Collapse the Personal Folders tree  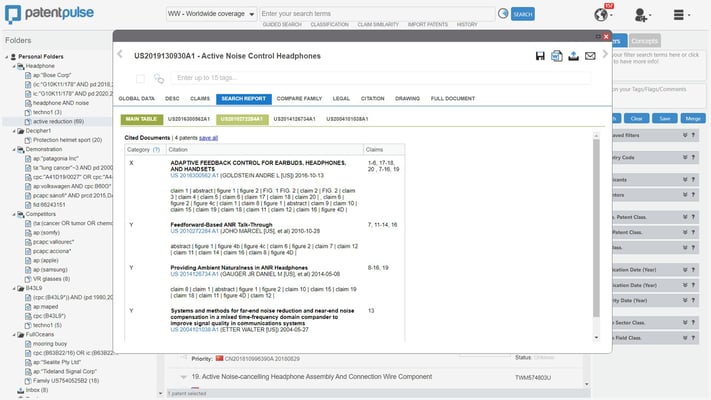7,57
